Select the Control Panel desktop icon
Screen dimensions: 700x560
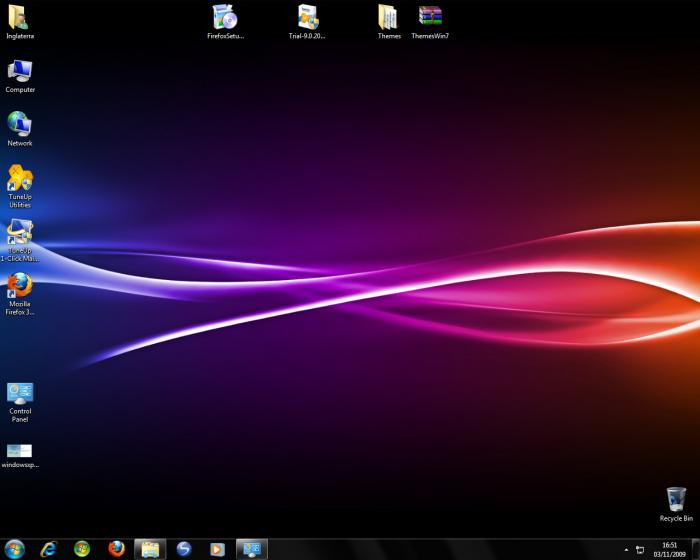[x=20, y=394]
